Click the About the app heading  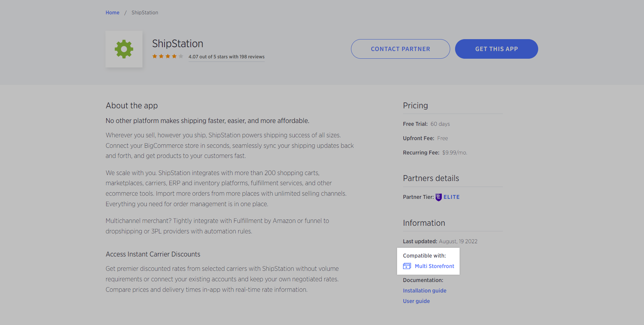[x=132, y=105]
